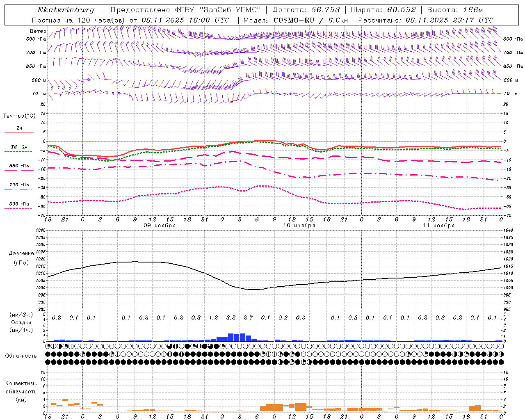Click the '10 ноября' date label
525x420 pixels.
click(x=299, y=226)
